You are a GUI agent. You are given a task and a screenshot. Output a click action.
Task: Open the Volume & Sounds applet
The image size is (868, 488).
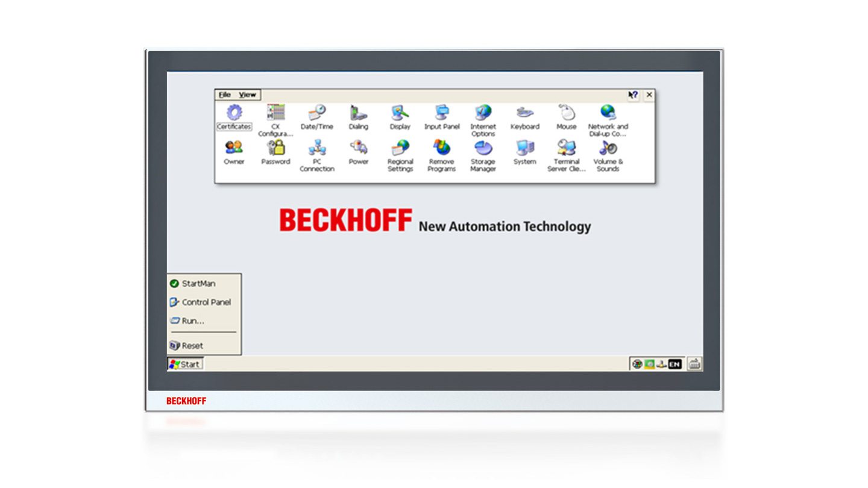608,155
